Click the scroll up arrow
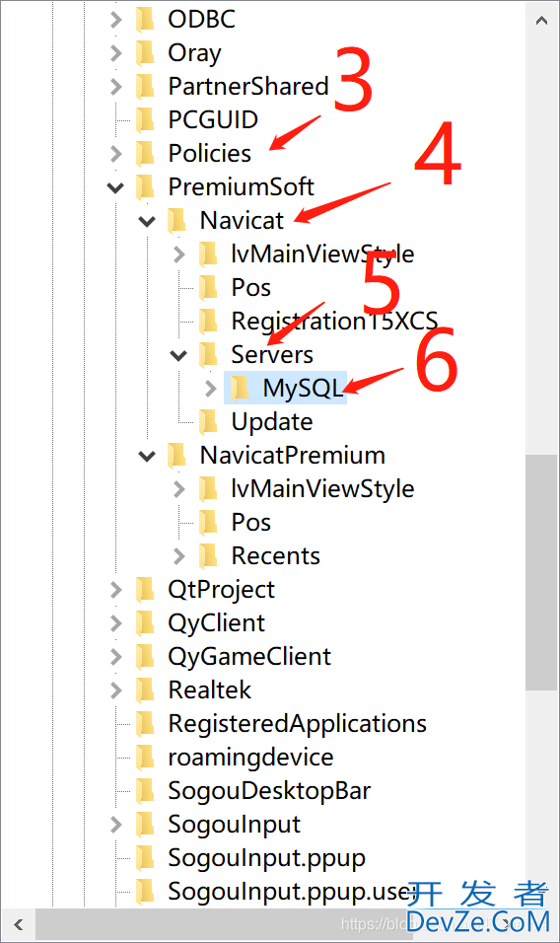The height and width of the screenshot is (943, 560). click(x=541, y=21)
